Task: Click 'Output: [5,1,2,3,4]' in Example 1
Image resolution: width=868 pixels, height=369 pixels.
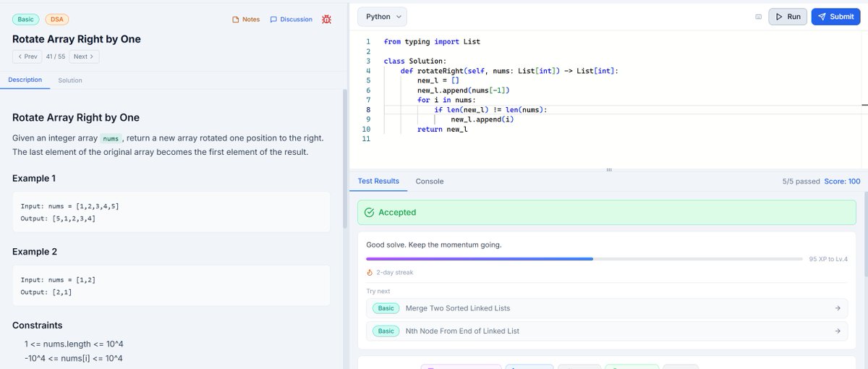Action: click(58, 218)
